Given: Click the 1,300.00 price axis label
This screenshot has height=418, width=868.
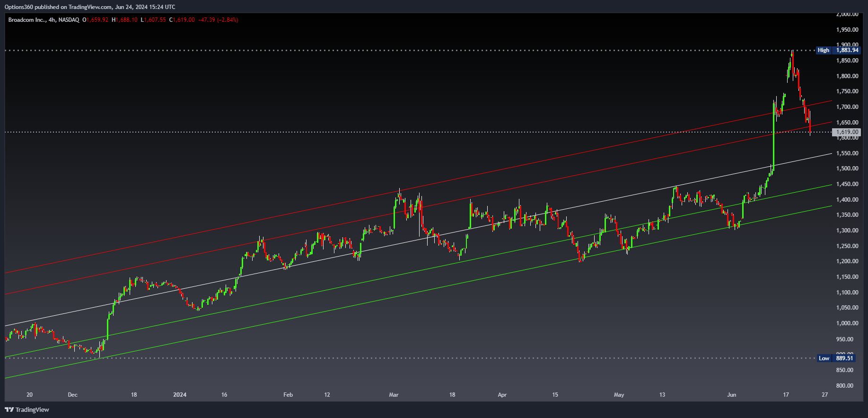Looking at the screenshot, I should [847, 231].
